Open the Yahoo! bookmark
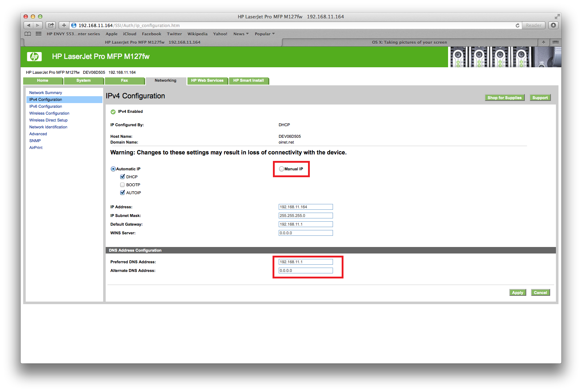The height and width of the screenshot is (392, 582). pyautogui.click(x=220, y=34)
